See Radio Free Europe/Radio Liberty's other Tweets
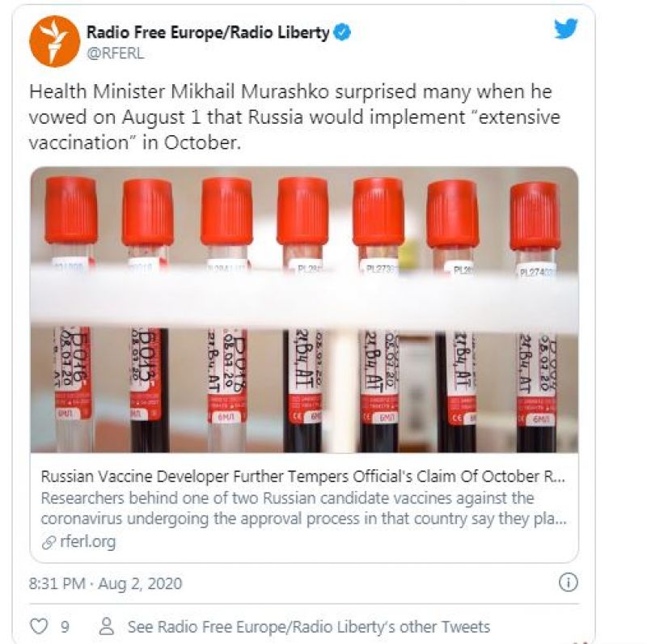This screenshot has width=647, height=644. [309, 627]
